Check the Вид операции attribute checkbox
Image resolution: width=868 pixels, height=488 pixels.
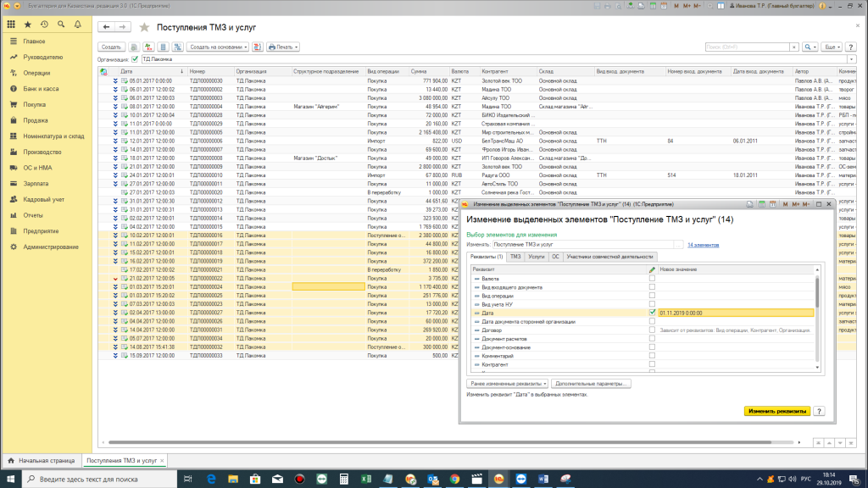(652, 296)
